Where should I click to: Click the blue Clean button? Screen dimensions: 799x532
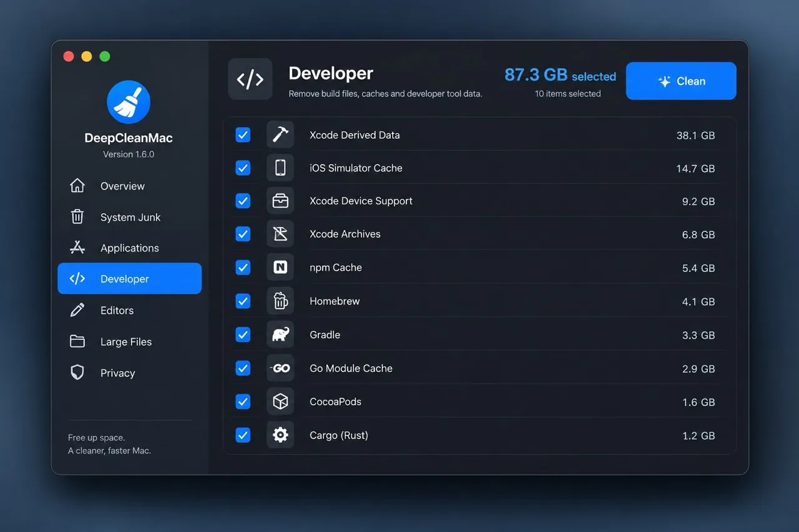(x=681, y=80)
